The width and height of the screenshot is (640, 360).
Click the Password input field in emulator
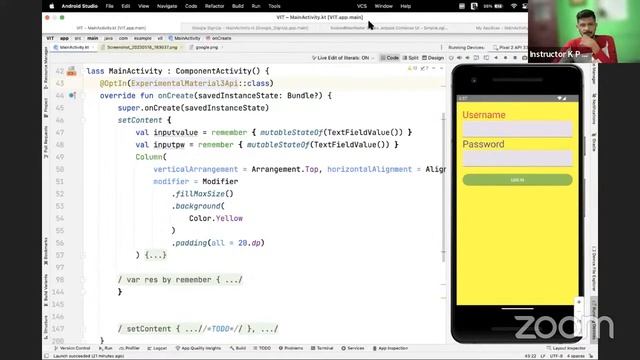pyautogui.click(x=517, y=158)
